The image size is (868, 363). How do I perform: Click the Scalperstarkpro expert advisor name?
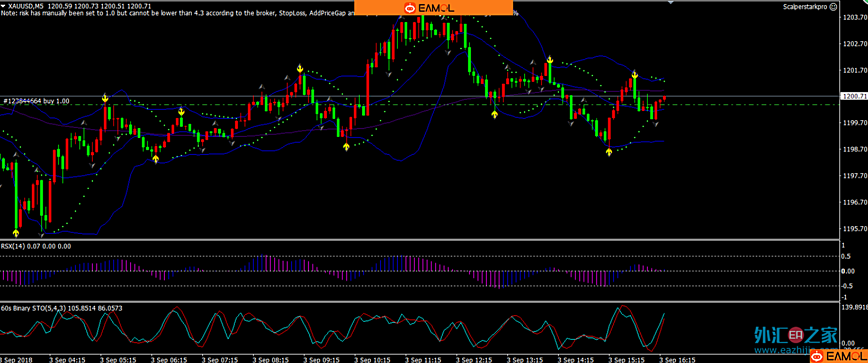click(x=804, y=7)
